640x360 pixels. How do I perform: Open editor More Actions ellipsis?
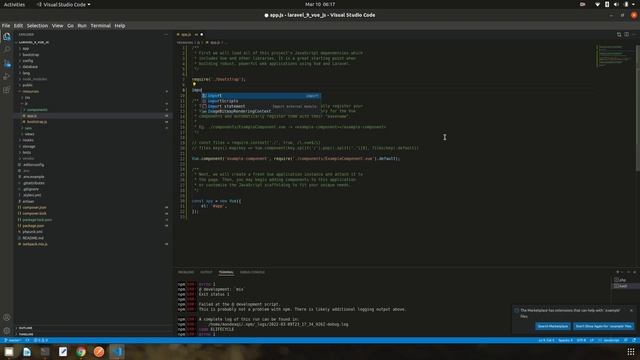(x=634, y=35)
